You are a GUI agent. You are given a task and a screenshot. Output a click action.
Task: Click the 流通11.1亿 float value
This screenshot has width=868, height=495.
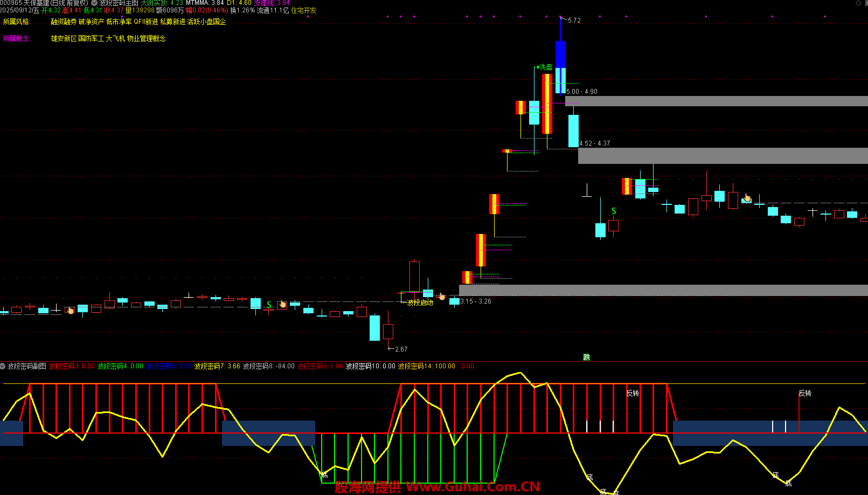273,10
